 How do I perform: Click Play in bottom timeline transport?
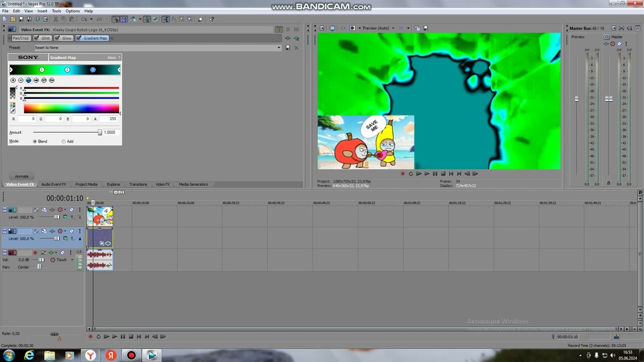pyautogui.click(x=115, y=337)
